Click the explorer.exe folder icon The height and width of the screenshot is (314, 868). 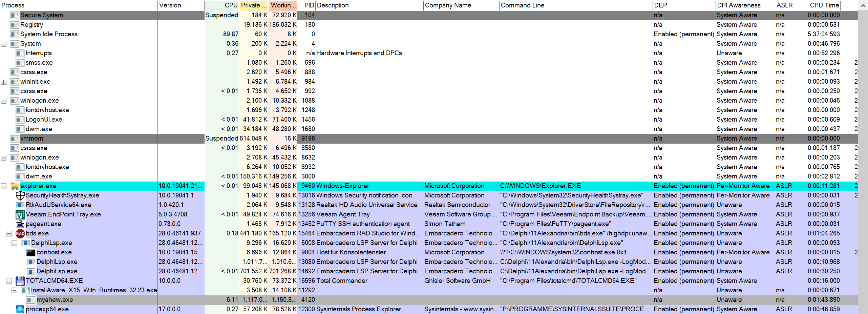15,186
